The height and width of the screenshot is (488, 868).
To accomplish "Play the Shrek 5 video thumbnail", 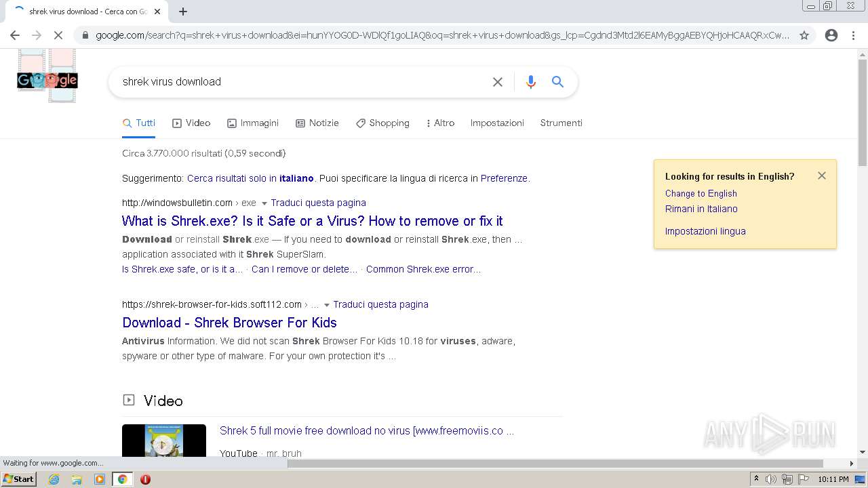I will tap(163, 441).
